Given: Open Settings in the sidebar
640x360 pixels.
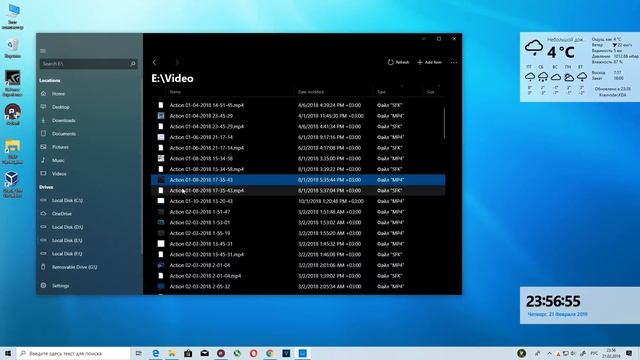Looking at the screenshot, I should coord(60,286).
